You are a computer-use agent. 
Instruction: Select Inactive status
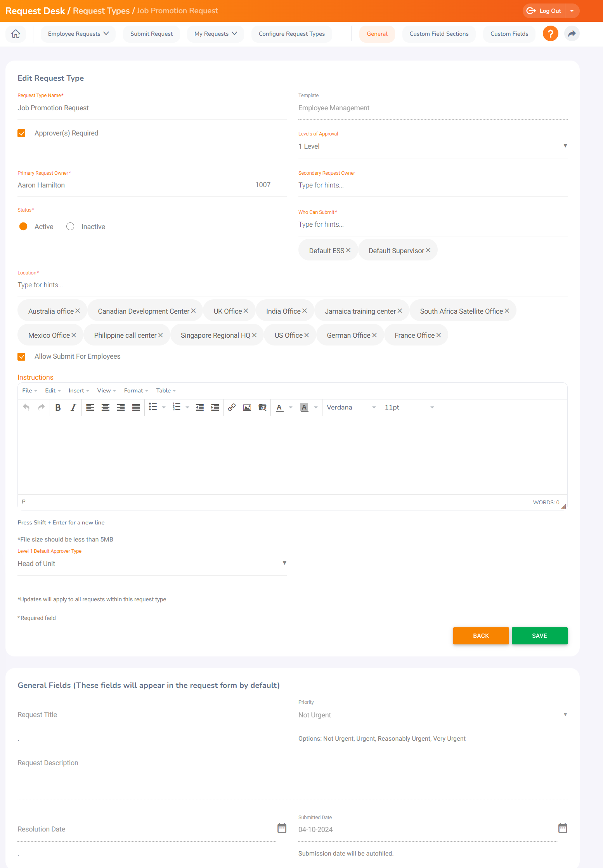(x=70, y=226)
